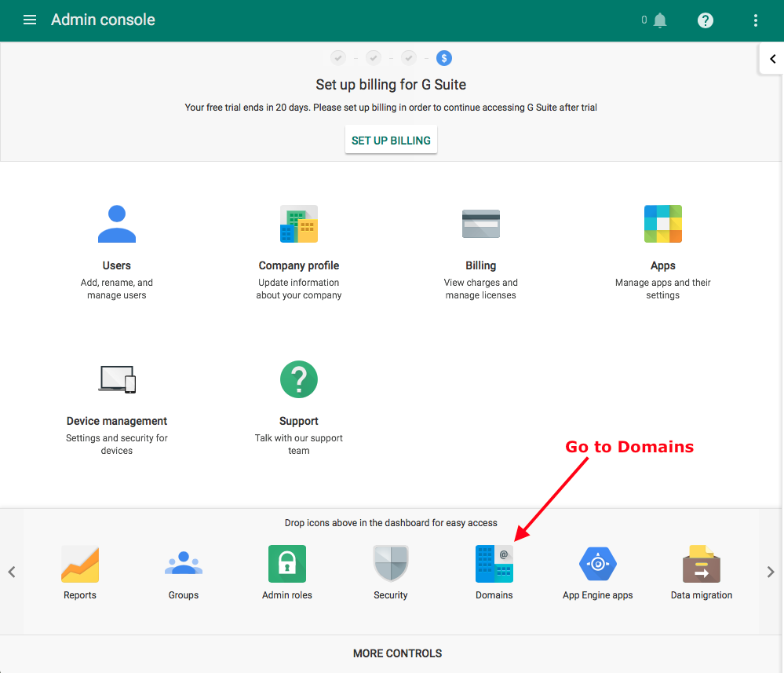
Task: Click "Add, rename, and manage users" description
Action: click(x=116, y=289)
